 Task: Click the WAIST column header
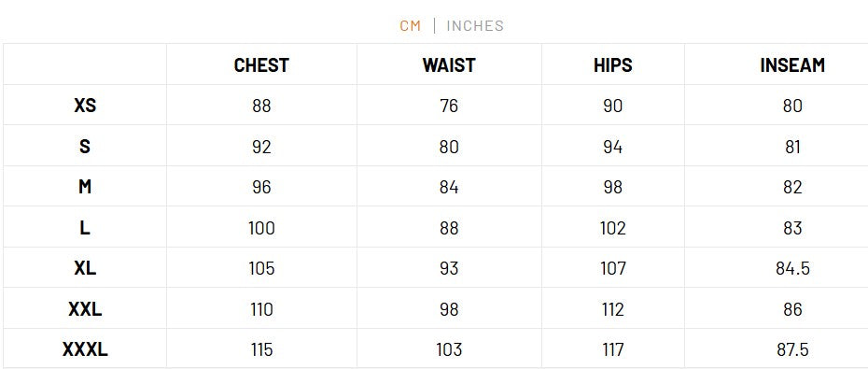point(449,64)
